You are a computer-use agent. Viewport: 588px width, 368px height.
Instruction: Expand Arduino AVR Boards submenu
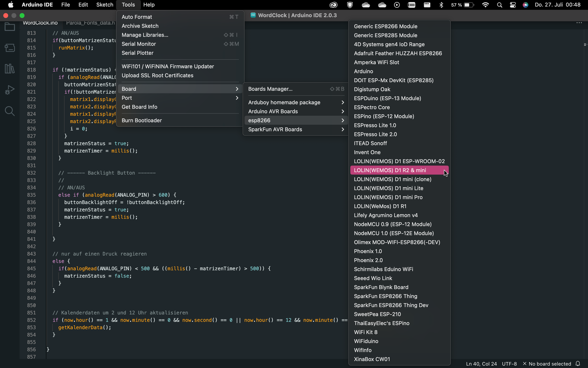296,111
